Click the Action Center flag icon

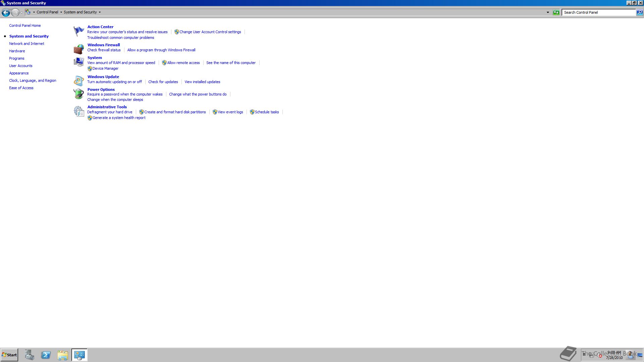click(x=79, y=31)
